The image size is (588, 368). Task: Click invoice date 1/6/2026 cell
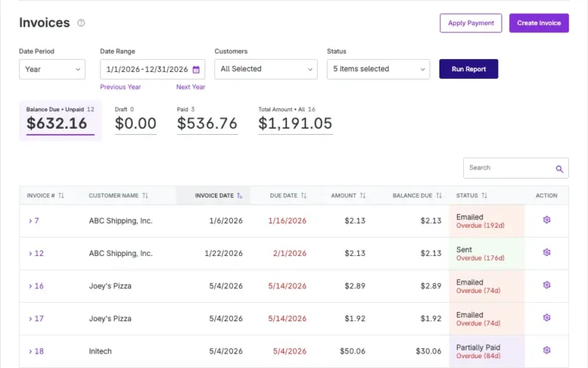(226, 221)
